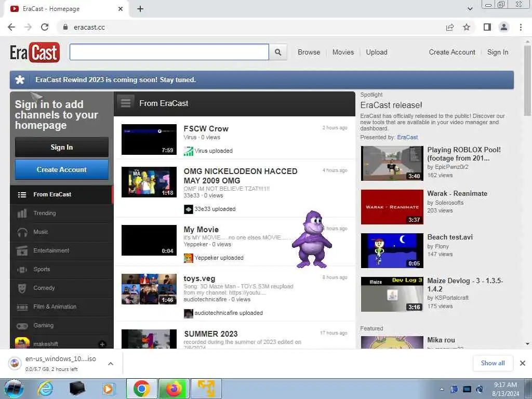Open the Film & Animation category
The width and height of the screenshot is (532, 399).
[x=61, y=307]
